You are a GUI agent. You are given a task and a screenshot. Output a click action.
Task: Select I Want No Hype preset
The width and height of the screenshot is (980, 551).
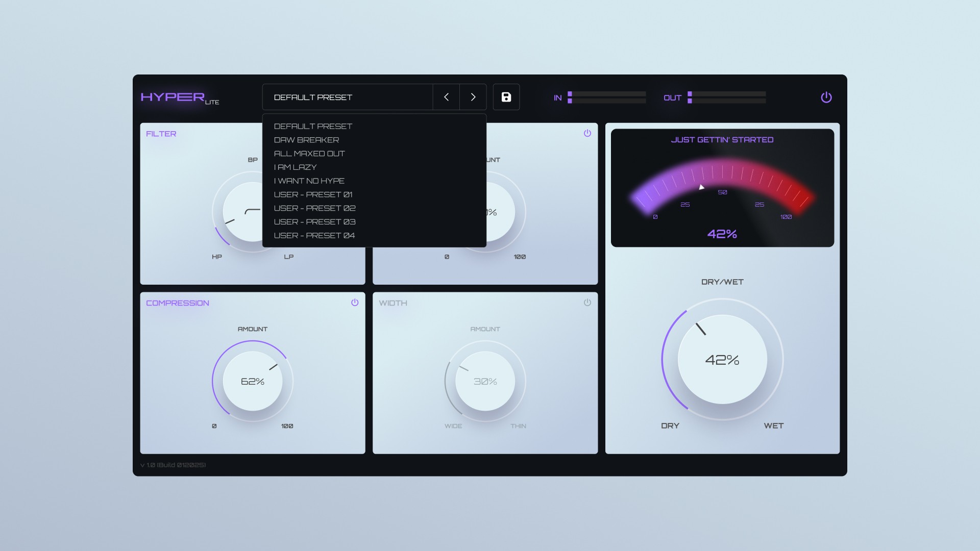309,181
